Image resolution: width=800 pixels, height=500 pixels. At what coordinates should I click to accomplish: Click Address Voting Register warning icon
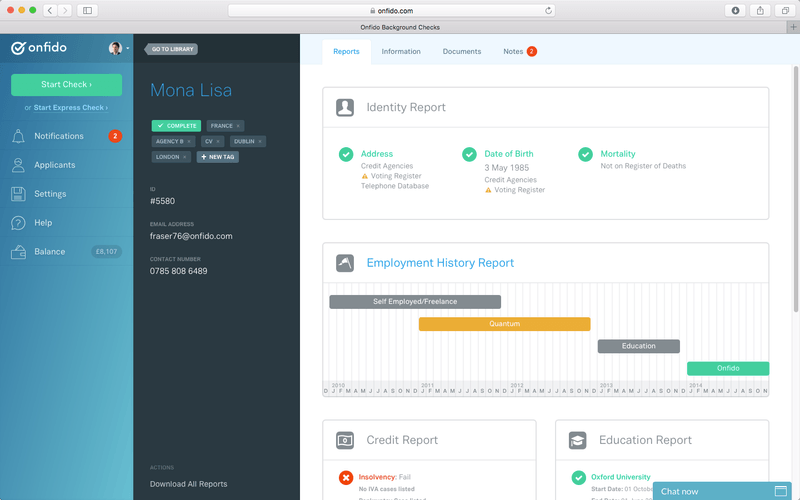pos(365,176)
